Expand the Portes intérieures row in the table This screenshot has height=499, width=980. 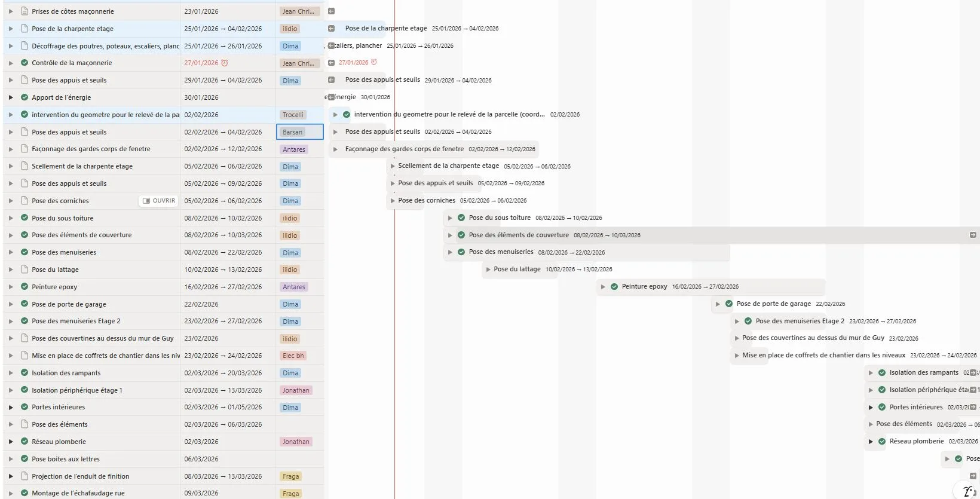tap(11, 408)
